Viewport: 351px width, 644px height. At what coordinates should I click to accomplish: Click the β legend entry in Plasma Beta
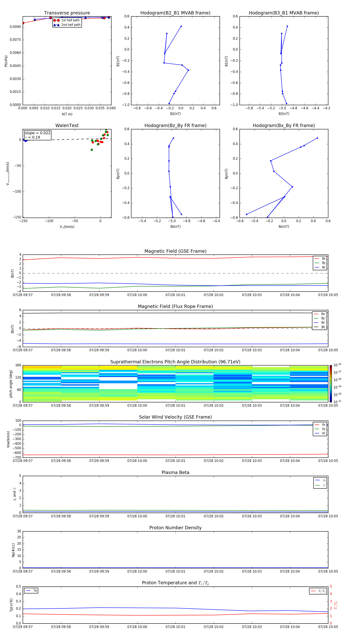point(320,485)
